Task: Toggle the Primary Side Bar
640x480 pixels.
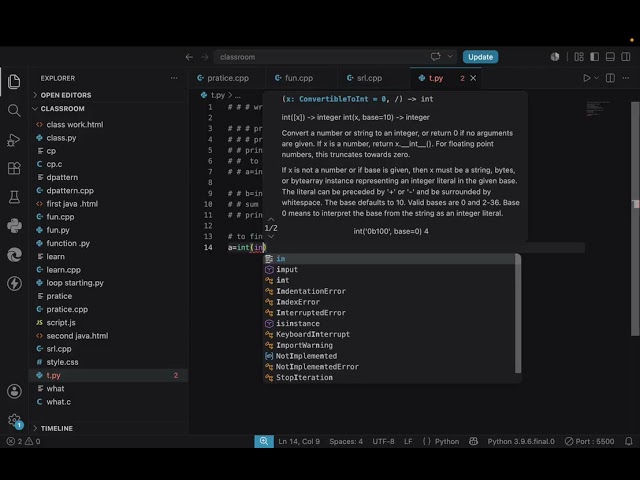Action: click(595, 57)
